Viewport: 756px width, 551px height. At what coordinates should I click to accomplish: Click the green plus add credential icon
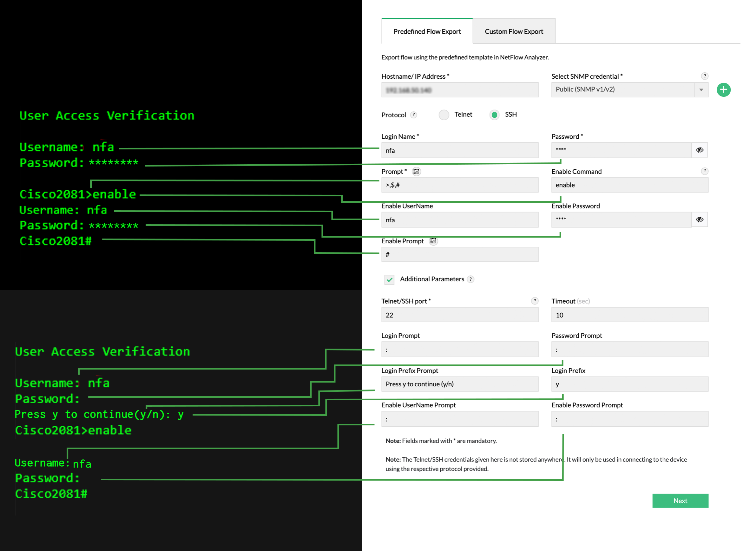point(723,90)
